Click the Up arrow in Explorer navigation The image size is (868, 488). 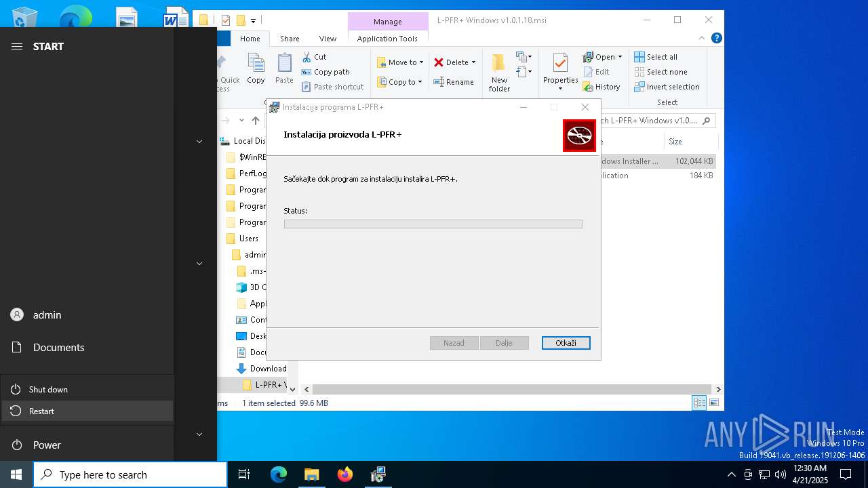click(x=256, y=121)
